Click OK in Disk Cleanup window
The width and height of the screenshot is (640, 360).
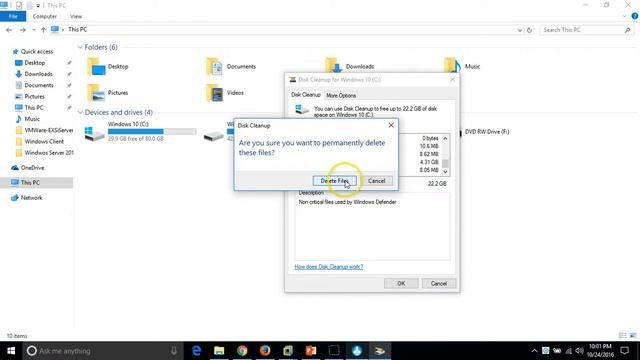click(401, 283)
